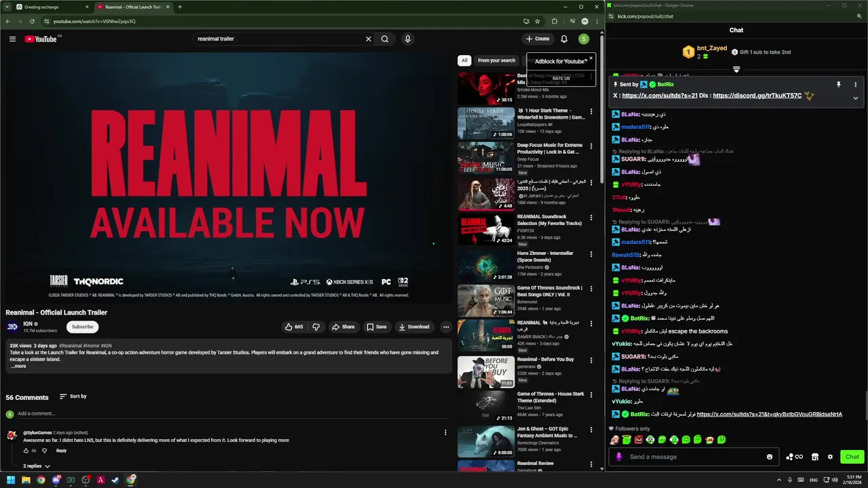Screen dimensions: 868x488
Task: Go to the YouTube home logo
Action: coord(42,39)
